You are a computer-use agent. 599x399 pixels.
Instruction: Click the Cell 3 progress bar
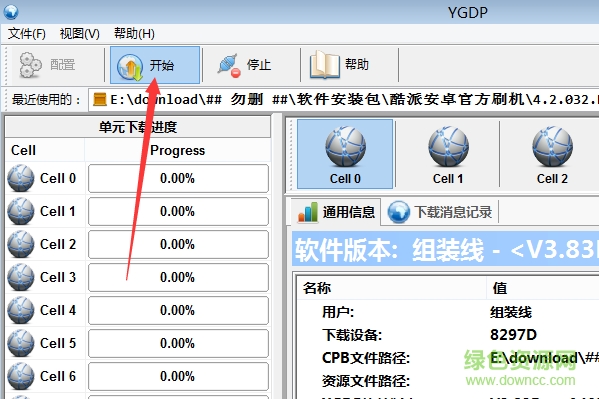coord(178,277)
